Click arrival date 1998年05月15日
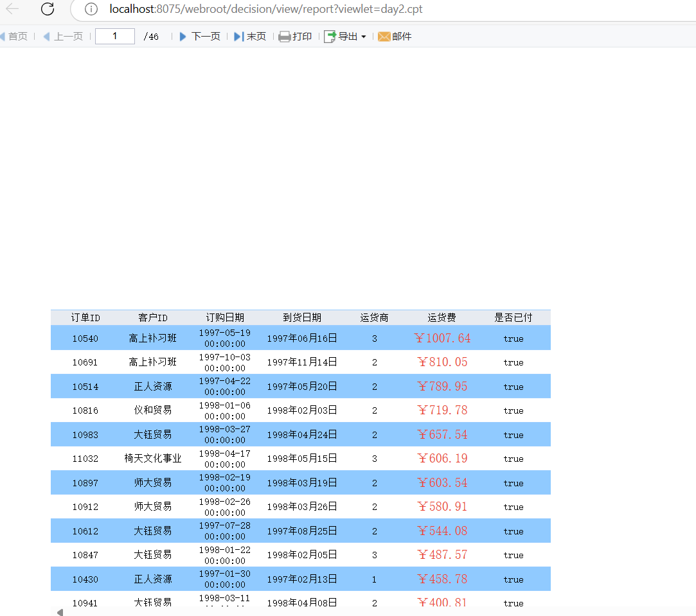This screenshot has height=616, width=696. [x=302, y=459]
